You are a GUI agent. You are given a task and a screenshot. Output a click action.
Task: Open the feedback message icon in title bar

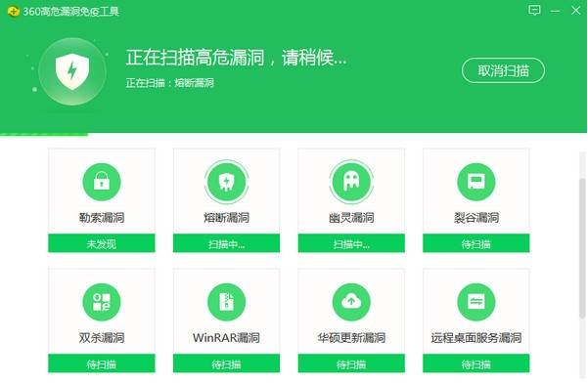click(x=534, y=10)
